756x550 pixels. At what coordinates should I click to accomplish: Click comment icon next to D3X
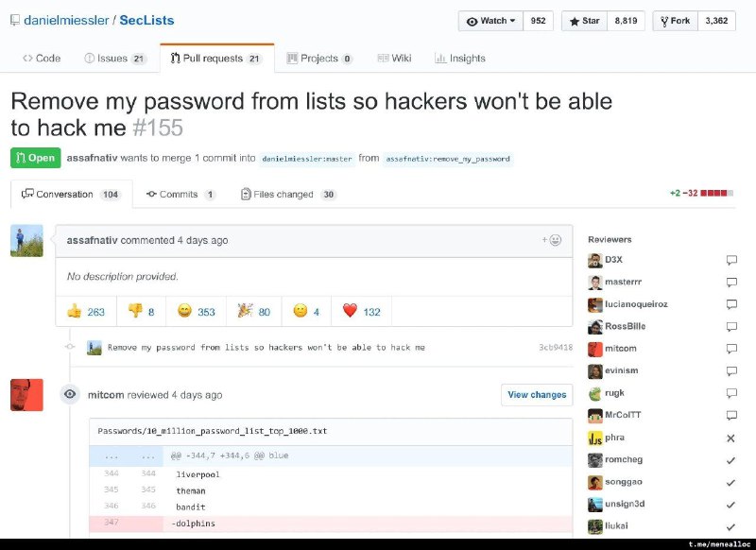(x=731, y=260)
